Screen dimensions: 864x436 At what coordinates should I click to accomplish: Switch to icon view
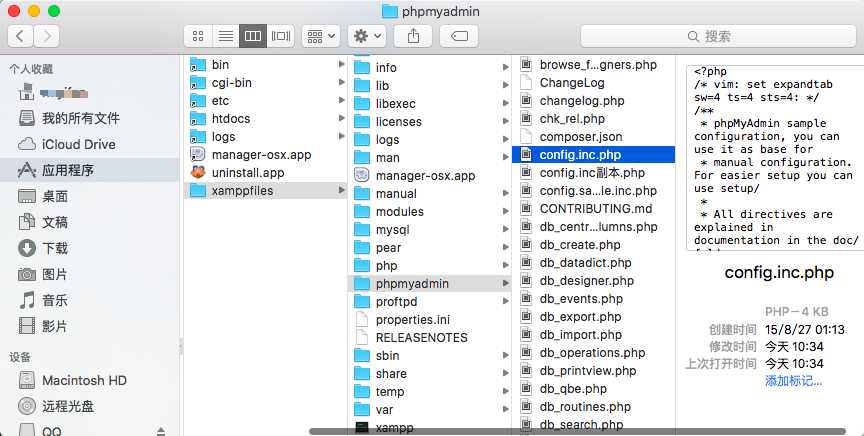198,36
